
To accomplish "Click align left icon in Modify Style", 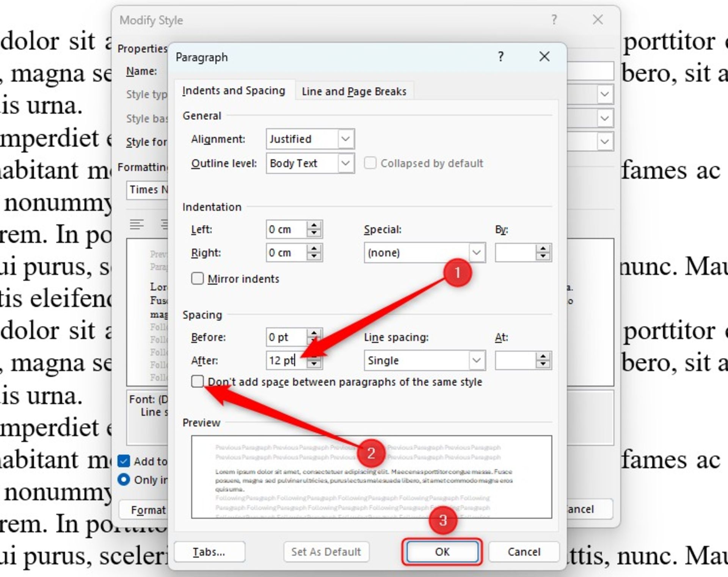I will click(x=136, y=225).
